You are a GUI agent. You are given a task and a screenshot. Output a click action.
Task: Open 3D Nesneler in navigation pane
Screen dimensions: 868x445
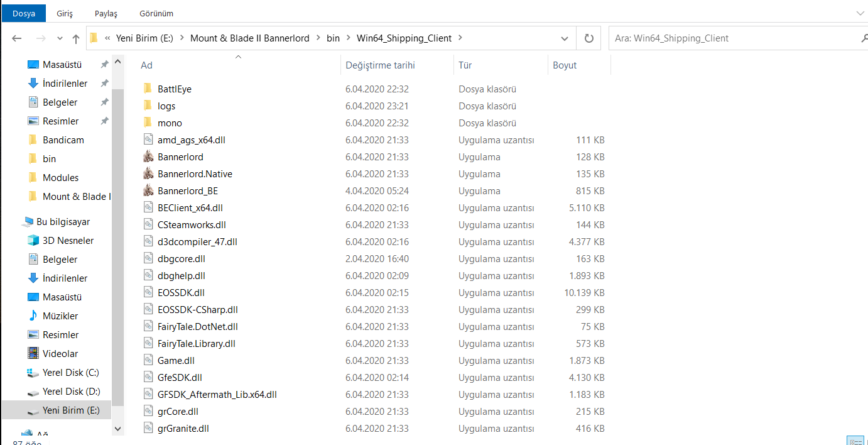pyautogui.click(x=68, y=241)
